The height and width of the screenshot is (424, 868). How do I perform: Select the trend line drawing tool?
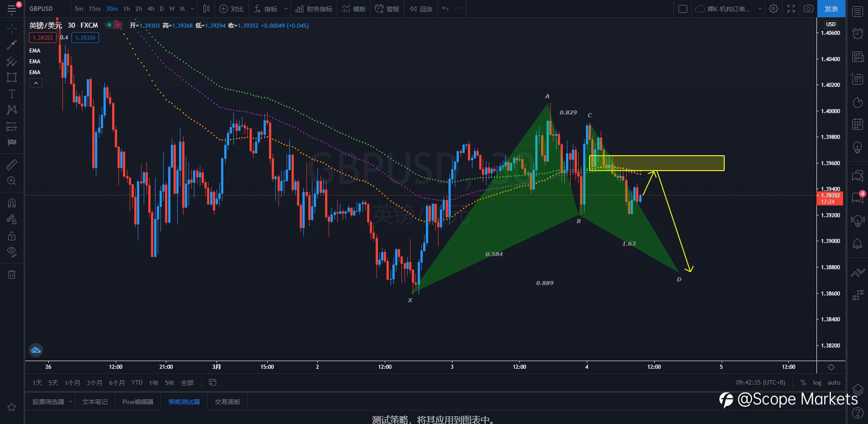[12, 44]
